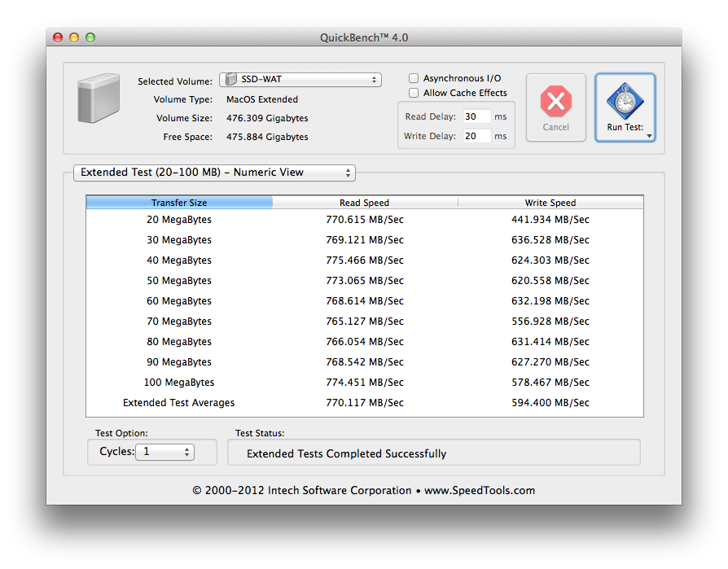
Task: Click the Extended Tests Completed Successfully status
Action: pos(346,454)
